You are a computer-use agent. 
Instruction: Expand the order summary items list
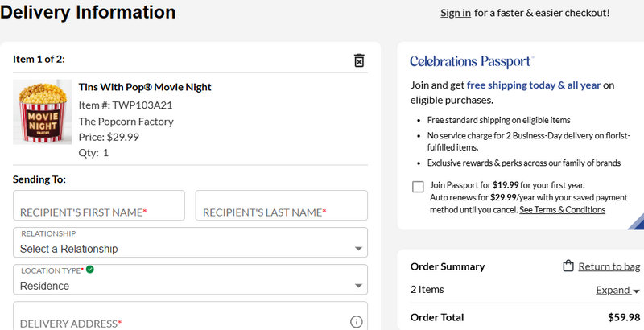tap(617, 290)
